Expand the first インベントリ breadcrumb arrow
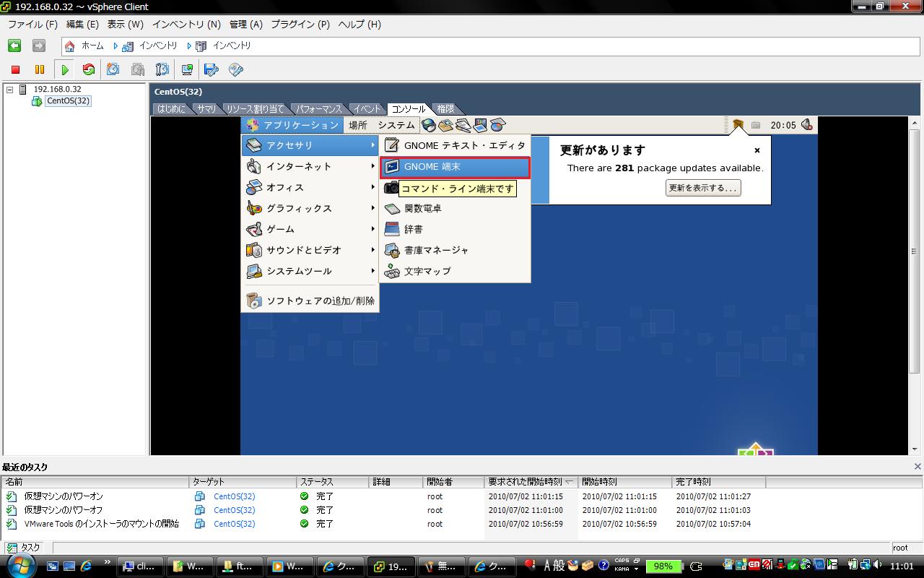 coord(115,46)
